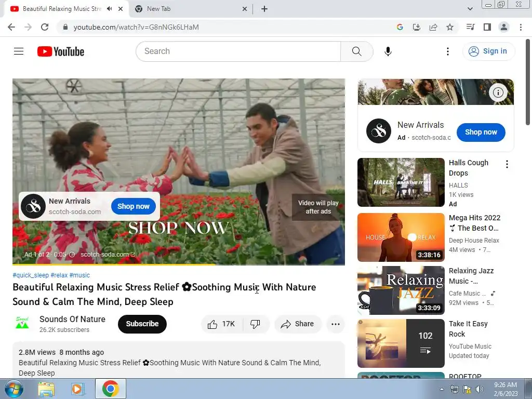532x399 pixels.
Task: Open Halls Cough Drops video thumbnail
Action: 401,182
